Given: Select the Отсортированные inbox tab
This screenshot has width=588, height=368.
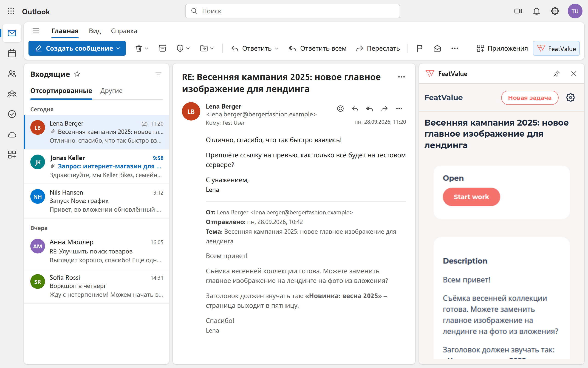Looking at the screenshot, I should pyautogui.click(x=61, y=91).
